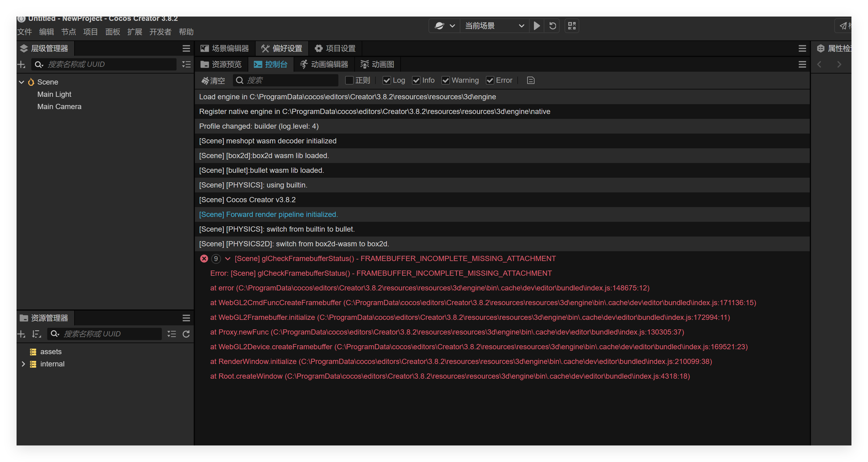The width and height of the screenshot is (868, 462).
Task: Click the 清空 clear console button
Action: tap(213, 81)
